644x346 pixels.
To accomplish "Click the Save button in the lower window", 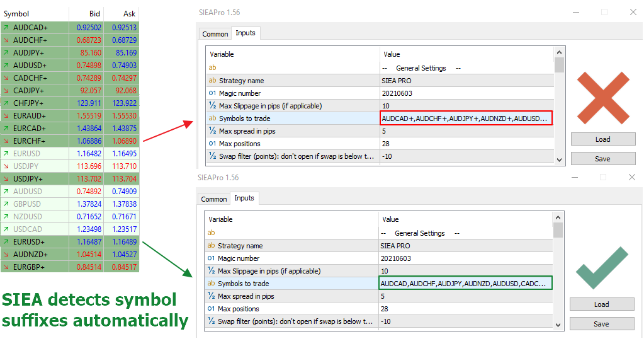I will tap(602, 324).
